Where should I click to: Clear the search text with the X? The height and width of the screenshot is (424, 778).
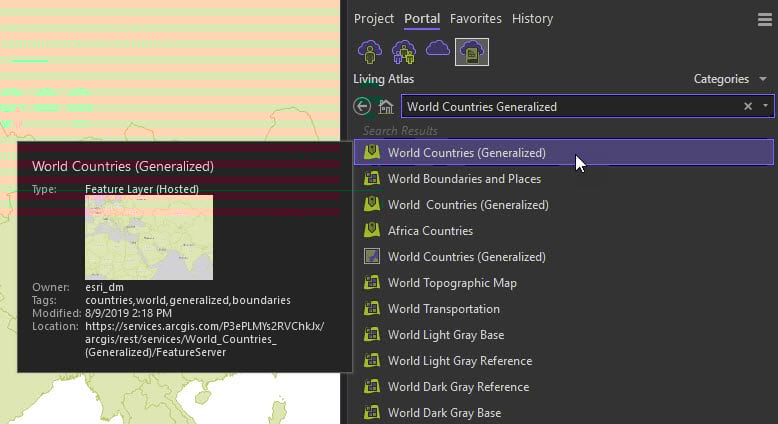[x=748, y=106]
